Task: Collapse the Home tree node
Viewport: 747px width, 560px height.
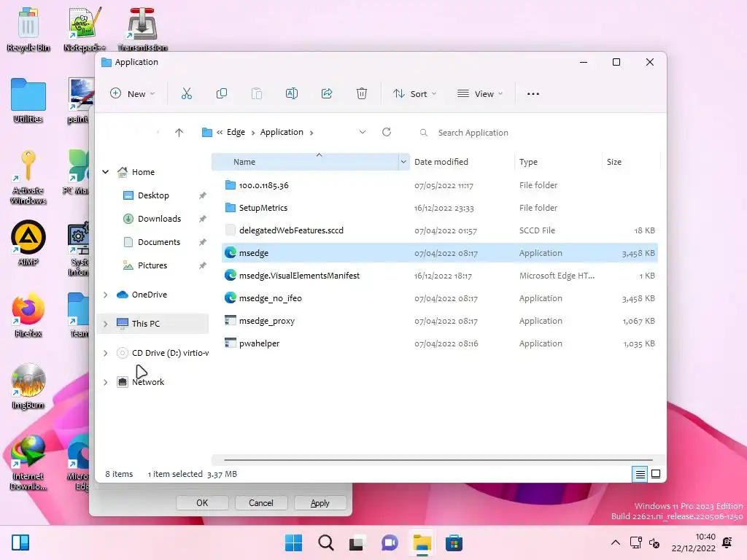Action: pyautogui.click(x=106, y=172)
